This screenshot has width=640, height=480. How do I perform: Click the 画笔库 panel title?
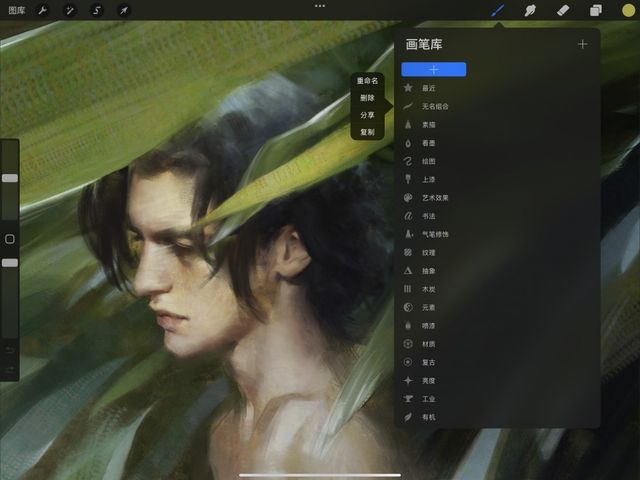(424, 44)
